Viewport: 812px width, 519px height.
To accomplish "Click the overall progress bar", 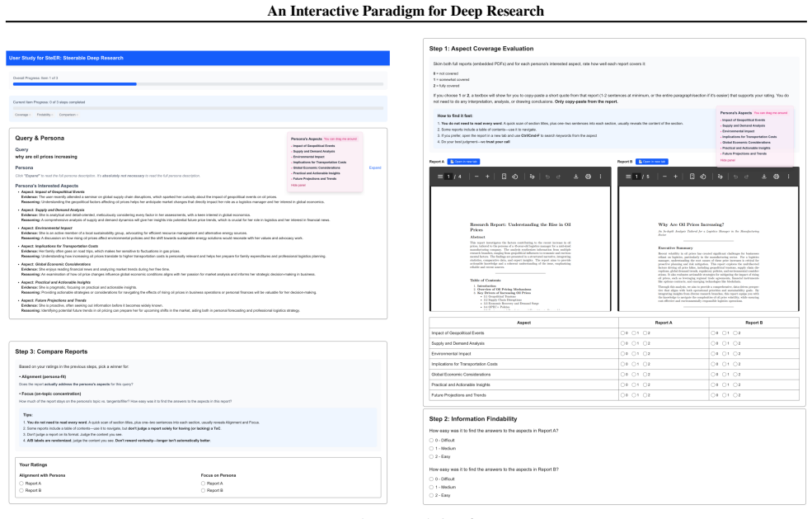I will pos(198,83).
